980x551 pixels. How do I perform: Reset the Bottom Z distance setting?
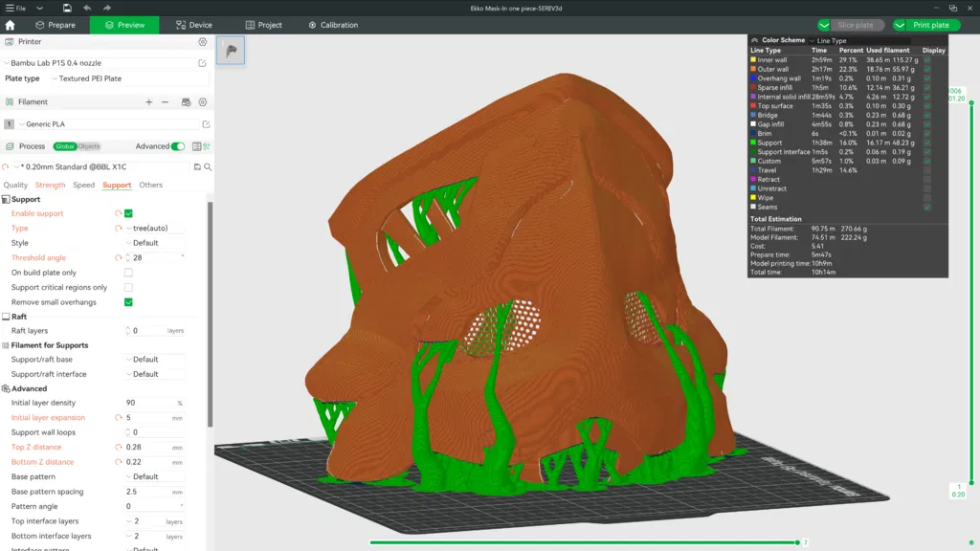tap(118, 462)
